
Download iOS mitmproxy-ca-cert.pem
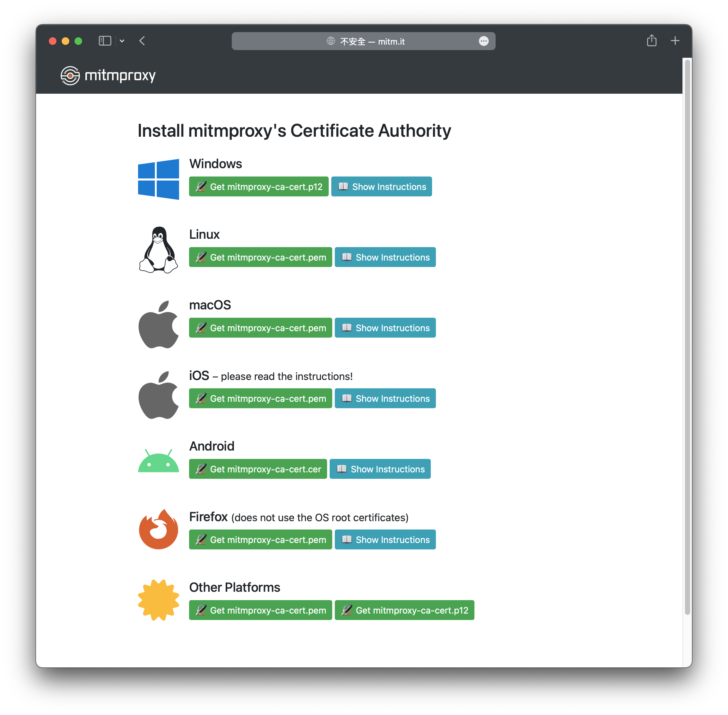click(x=260, y=399)
